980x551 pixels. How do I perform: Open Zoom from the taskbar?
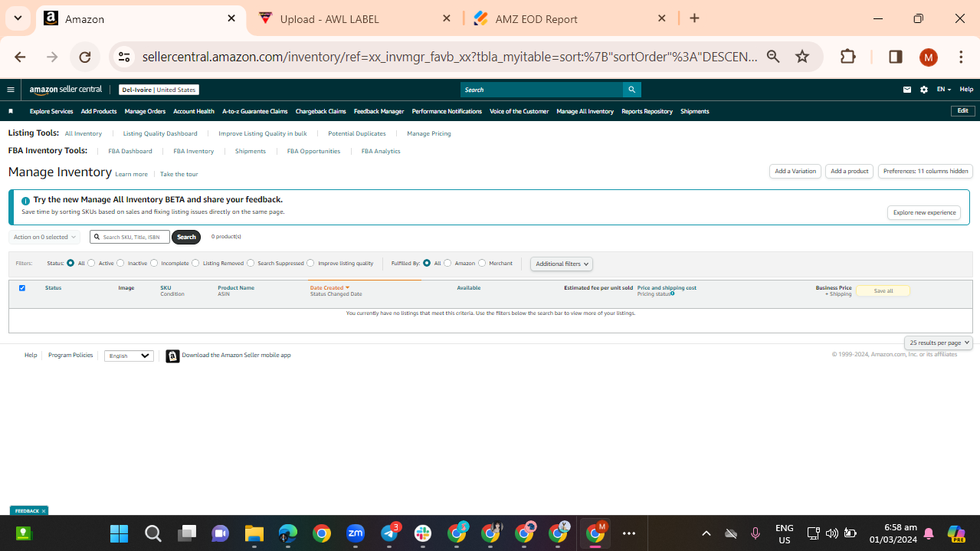point(356,533)
